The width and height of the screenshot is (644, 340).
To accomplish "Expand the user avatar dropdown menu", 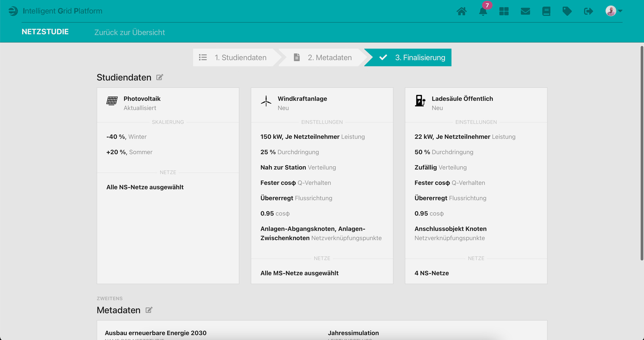I will pyautogui.click(x=614, y=11).
